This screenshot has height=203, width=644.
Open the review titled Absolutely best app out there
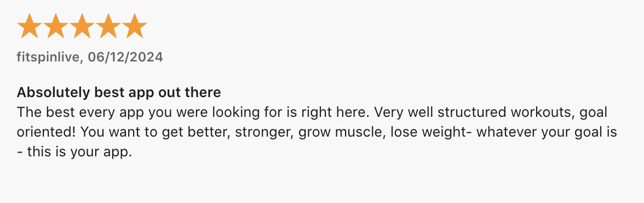coord(119,93)
